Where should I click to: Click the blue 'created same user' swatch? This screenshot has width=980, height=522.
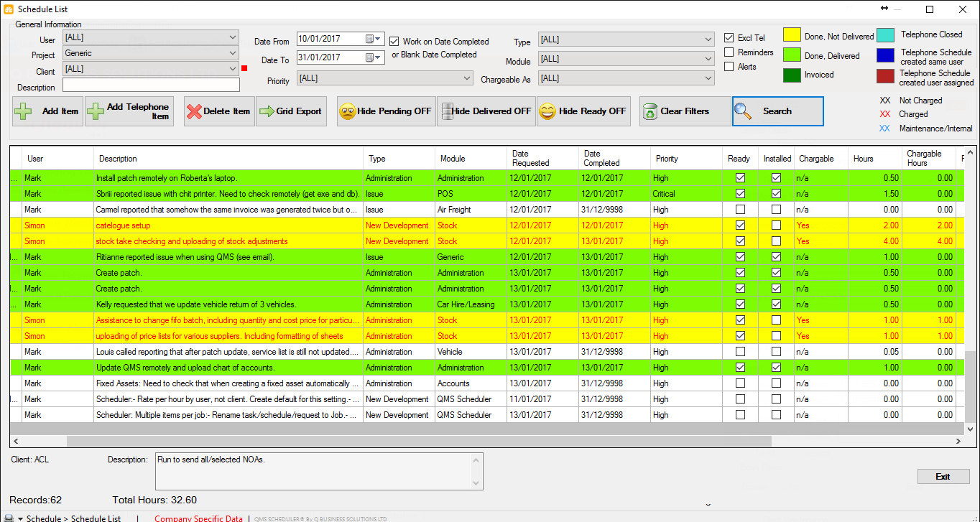pyautogui.click(x=886, y=55)
